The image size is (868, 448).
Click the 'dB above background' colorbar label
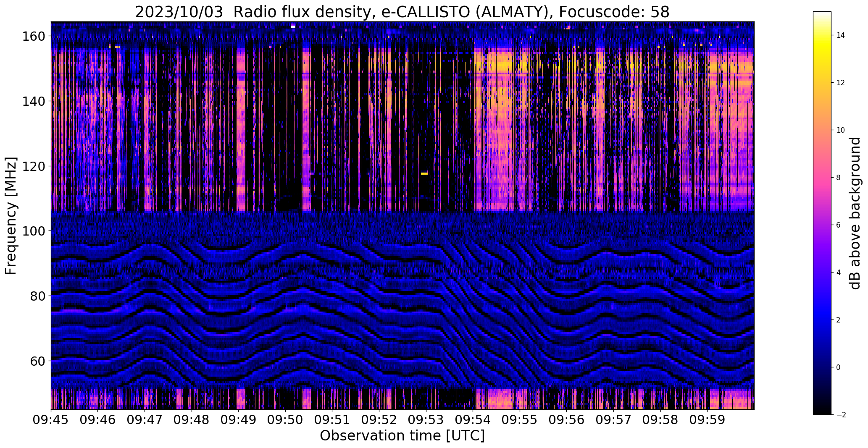click(x=855, y=213)
